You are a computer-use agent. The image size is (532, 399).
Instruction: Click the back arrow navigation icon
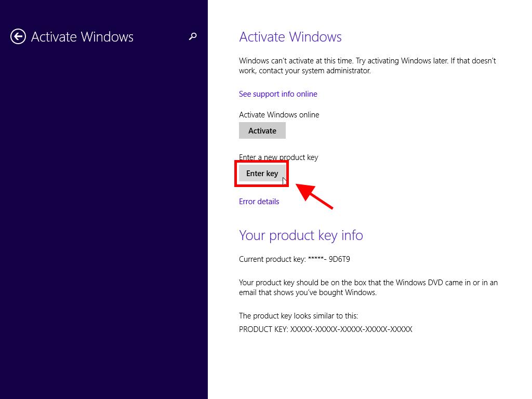(x=17, y=36)
